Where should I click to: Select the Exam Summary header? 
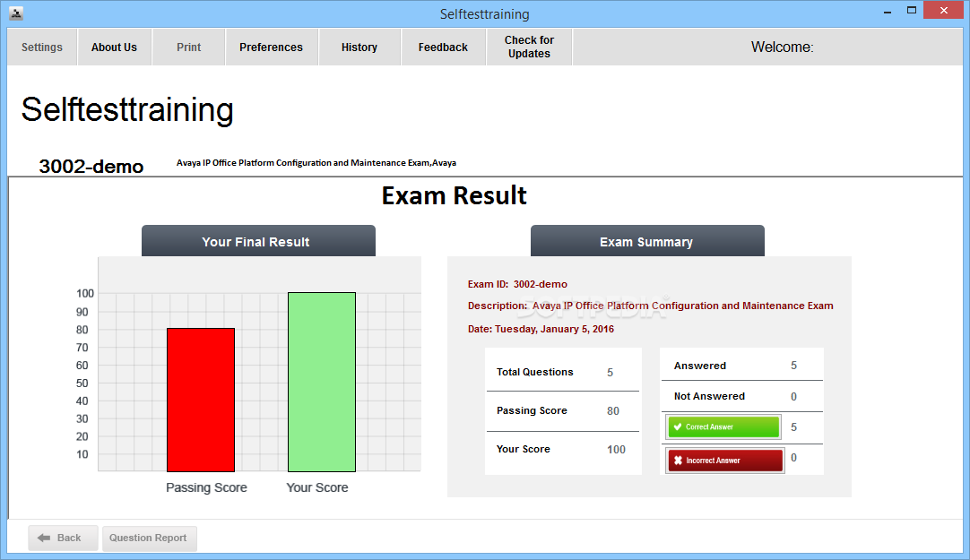(647, 241)
